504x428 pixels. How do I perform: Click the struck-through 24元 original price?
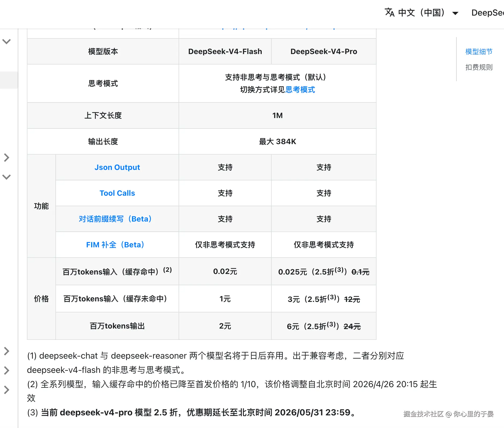point(352,326)
